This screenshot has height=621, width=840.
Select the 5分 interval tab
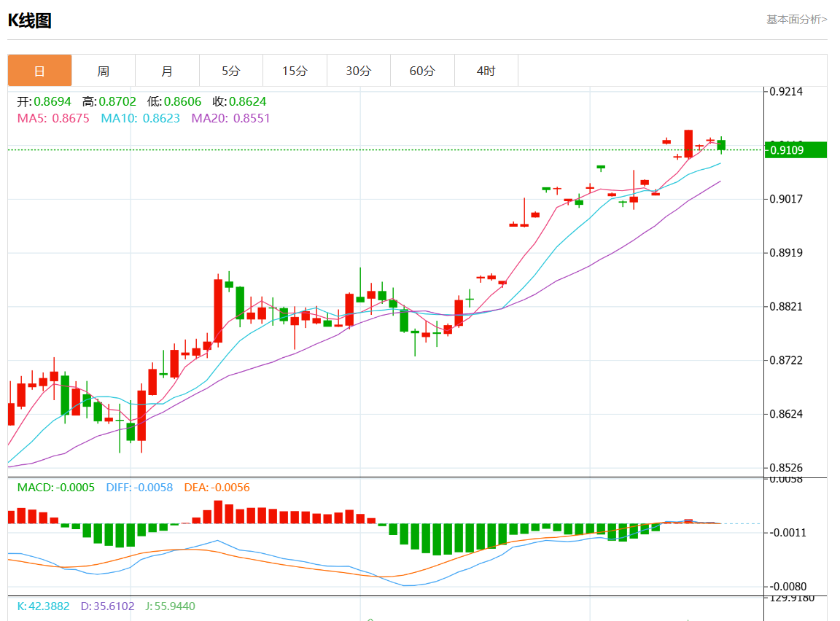click(x=231, y=71)
